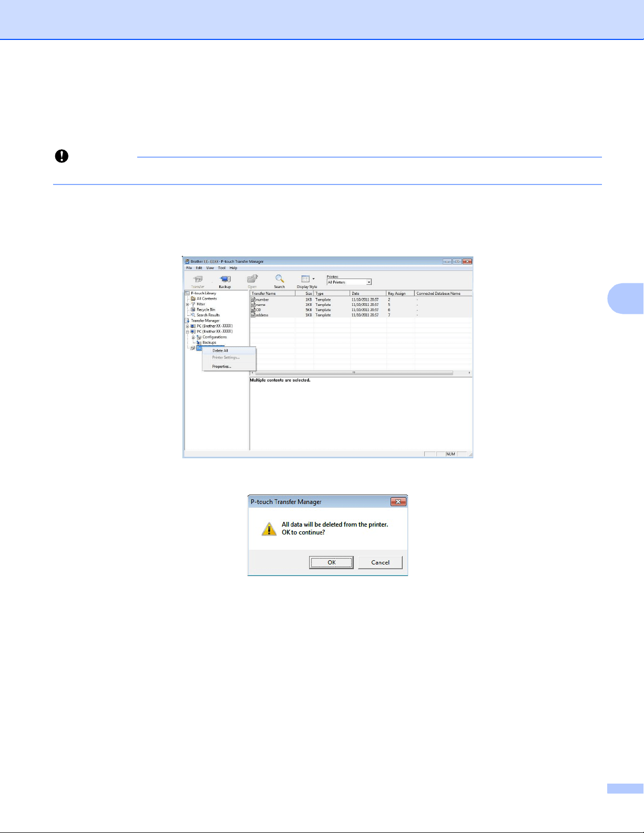The height and width of the screenshot is (833, 644).
Task: Sort by the Date column header
Action: point(368,293)
